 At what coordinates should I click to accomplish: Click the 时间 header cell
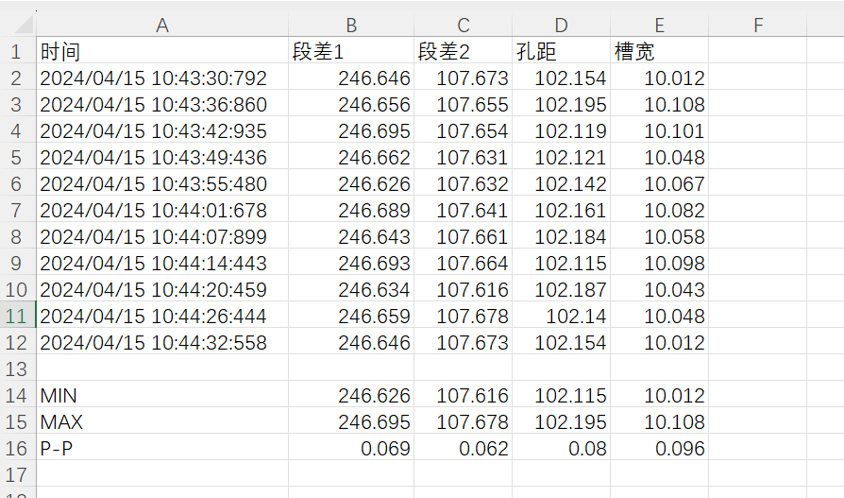162,52
